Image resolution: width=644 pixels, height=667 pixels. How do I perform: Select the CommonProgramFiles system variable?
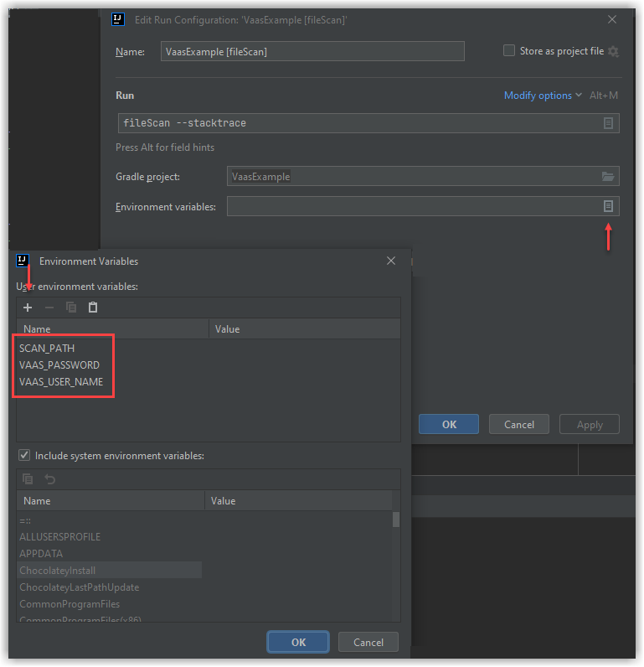tap(204, 603)
